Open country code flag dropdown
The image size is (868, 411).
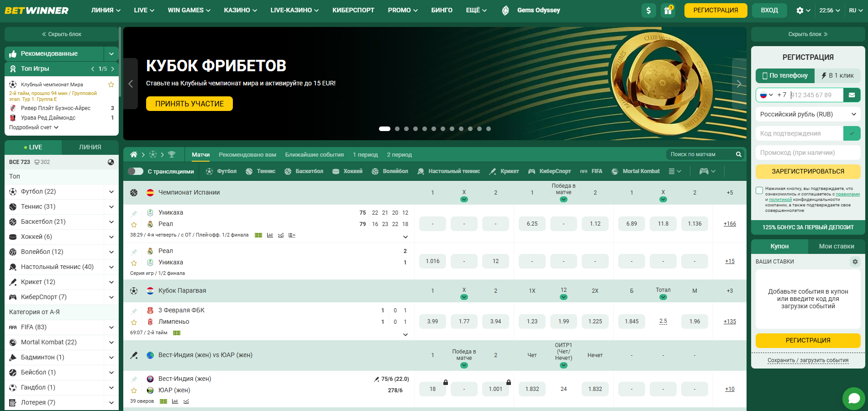(x=766, y=95)
